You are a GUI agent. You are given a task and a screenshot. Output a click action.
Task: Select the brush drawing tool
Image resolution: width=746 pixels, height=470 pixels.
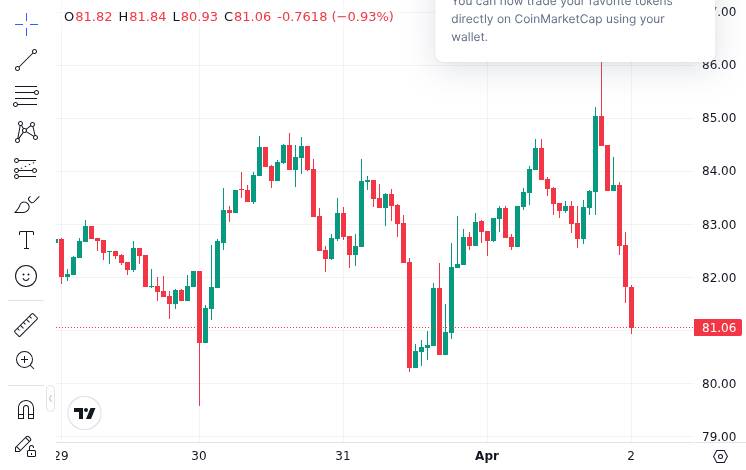coord(26,204)
